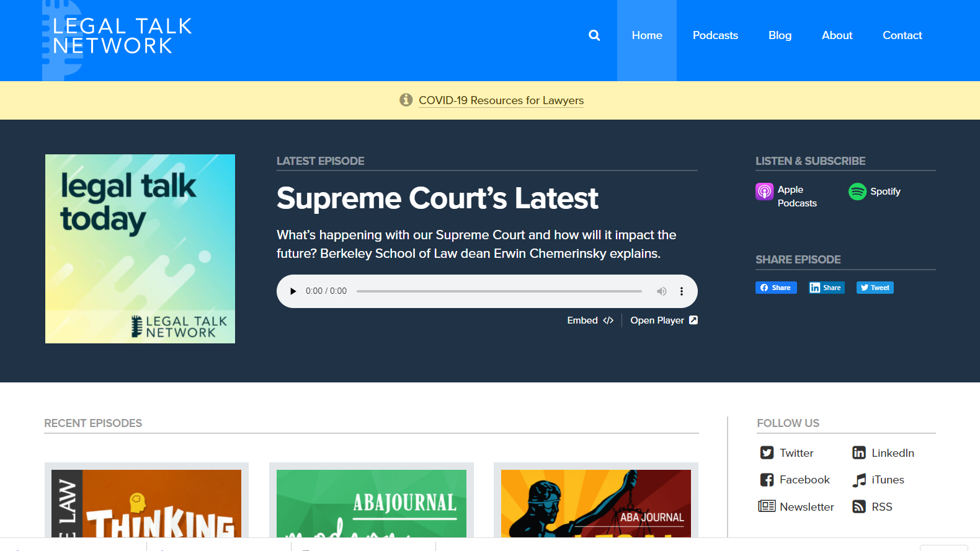The width and height of the screenshot is (980, 551).
Task: Click the Twitter text link
Action: (x=796, y=453)
